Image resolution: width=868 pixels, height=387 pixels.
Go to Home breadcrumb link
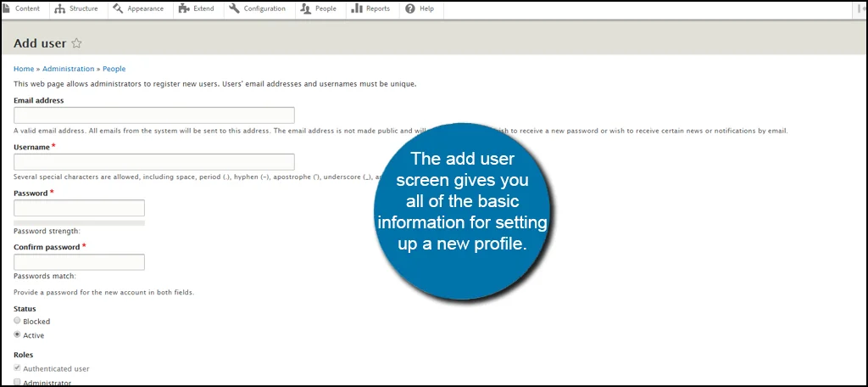tap(24, 69)
